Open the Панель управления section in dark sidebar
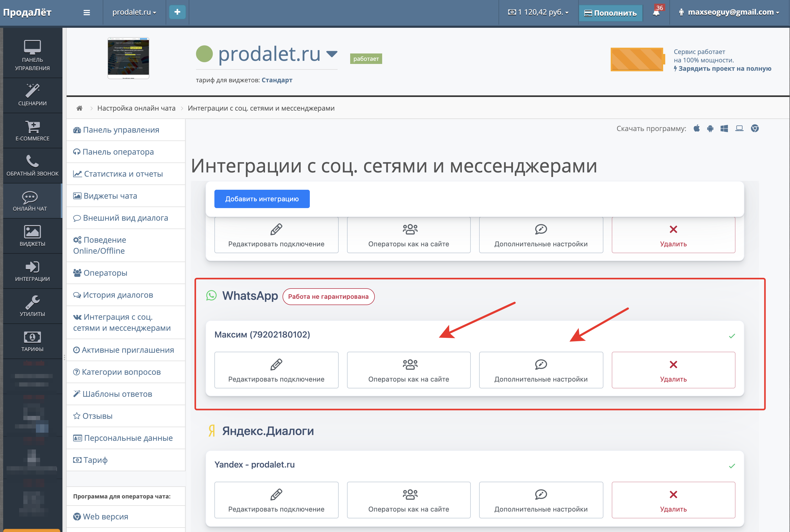The height and width of the screenshot is (532, 790). coord(32,55)
